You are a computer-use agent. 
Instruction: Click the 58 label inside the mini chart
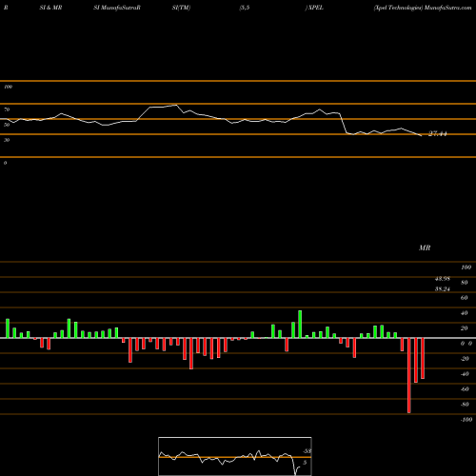[307, 451]
